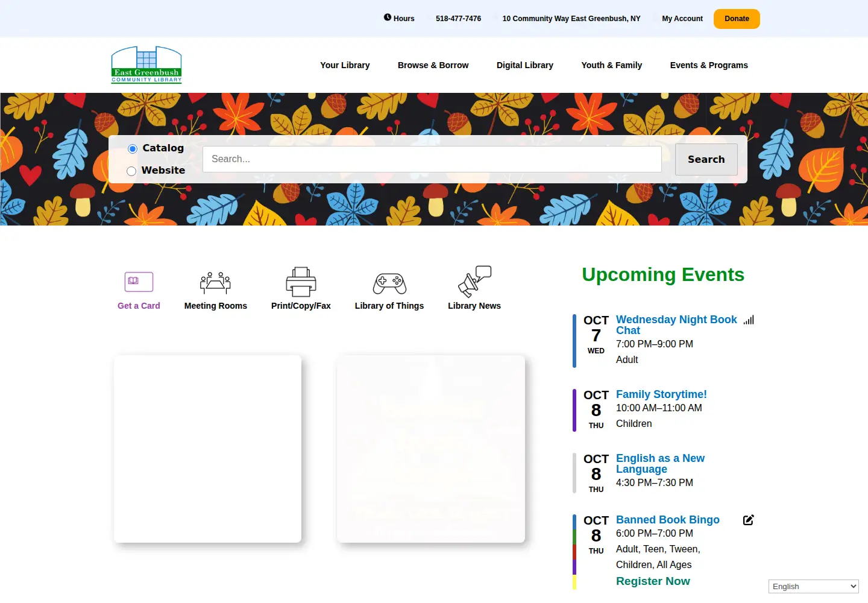Open the Wednesday Night Book Chat event

[x=676, y=325]
